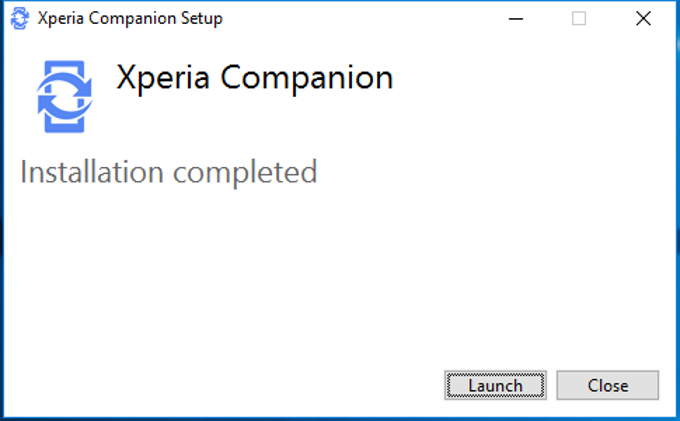Image resolution: width=680 pixels, height=421 pixels.
Task: Dismiss the installer using the bottom Close button
Action: tap(607, 385)
